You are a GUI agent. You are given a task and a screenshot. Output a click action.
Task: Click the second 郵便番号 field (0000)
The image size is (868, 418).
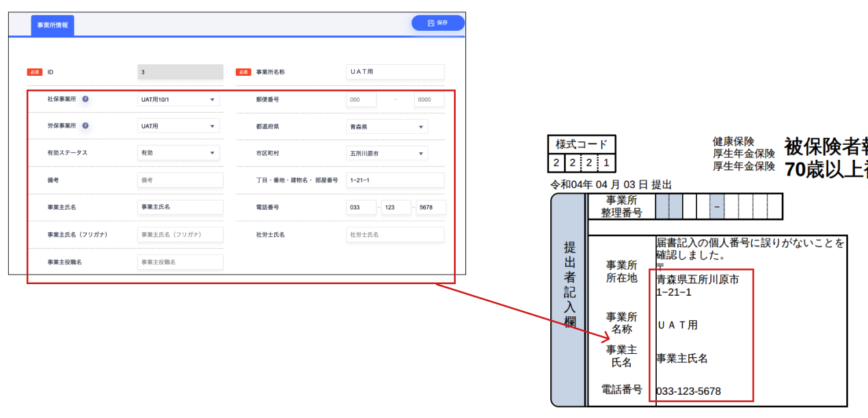[429, 100]
